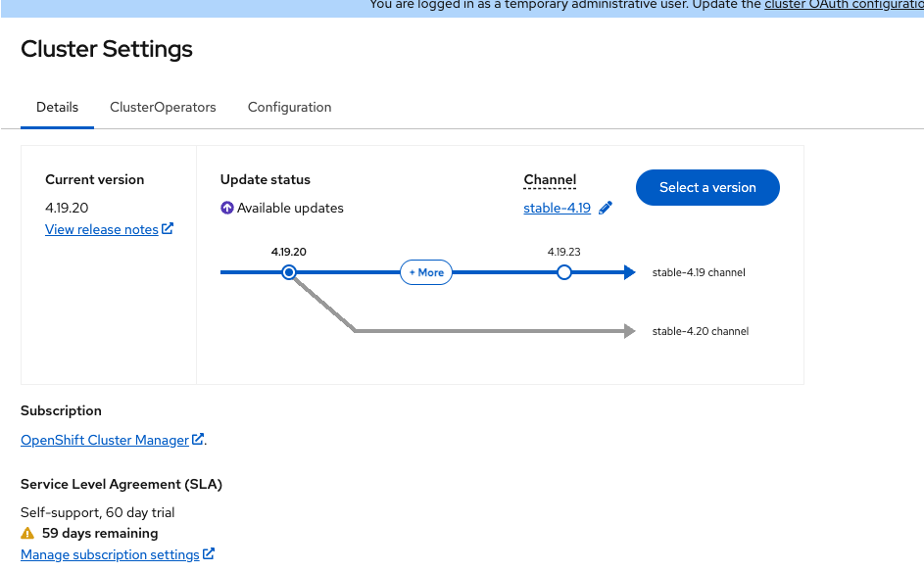Viewport: 924px width, 572px height.
Task: Expand the + More versions pill
Action: [426, 272]
